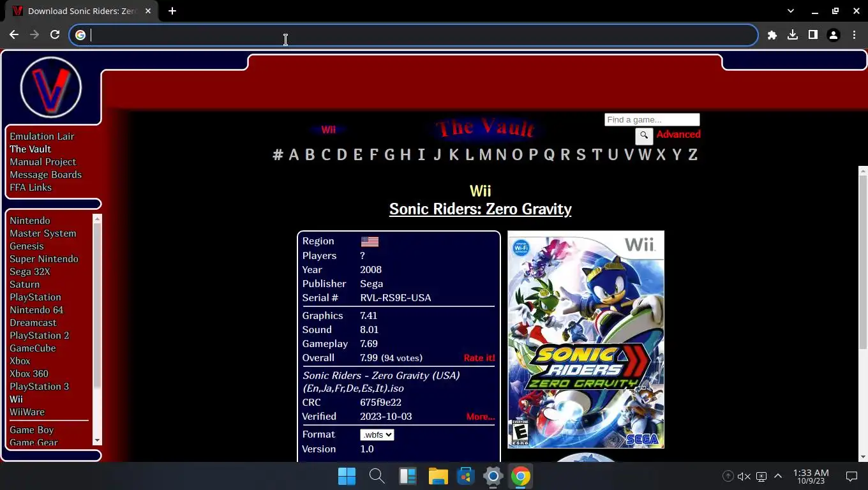The width and height of the screenshot is (868, 490).
Task: Open the Format .wbfs dropdown
Action: (377, 434)
